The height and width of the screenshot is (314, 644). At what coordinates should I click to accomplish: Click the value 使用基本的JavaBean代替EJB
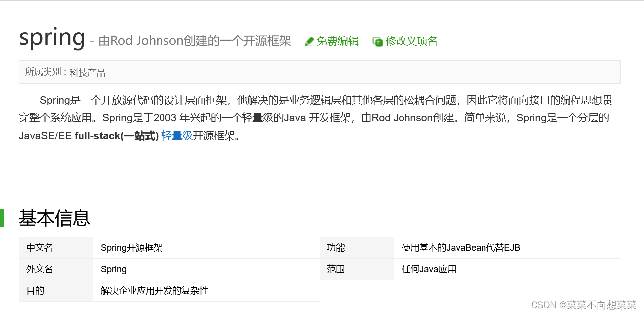pos(461,248)
